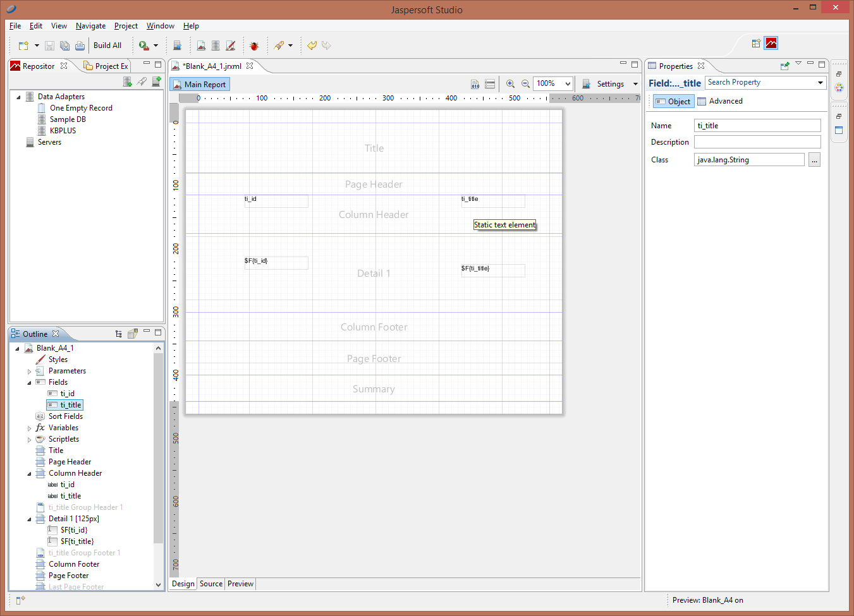This screenshot has width=854, height=616.
Task: Click the band layout icon in editor toolbar
Action: click(x=490, y=84)
